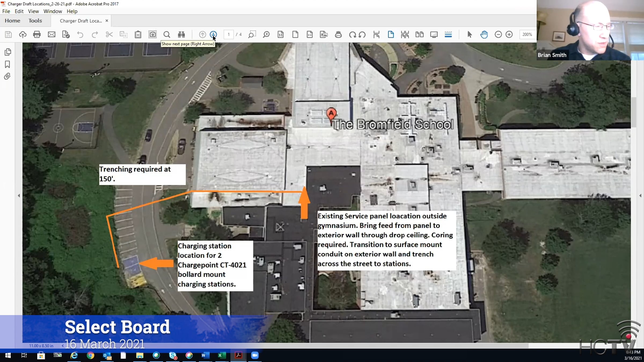Open advanced search binoculars icon
This screenshot has height=362, width=644.
[x=181, y=34]
